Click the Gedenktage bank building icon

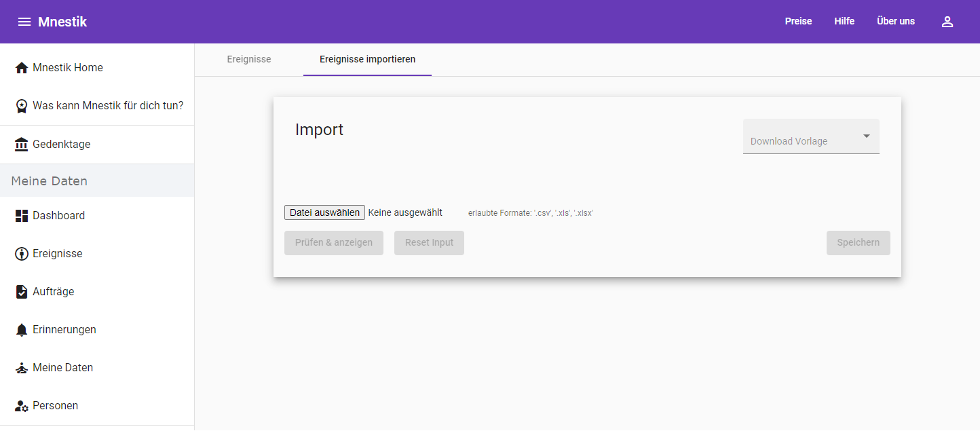click(22, 145)
